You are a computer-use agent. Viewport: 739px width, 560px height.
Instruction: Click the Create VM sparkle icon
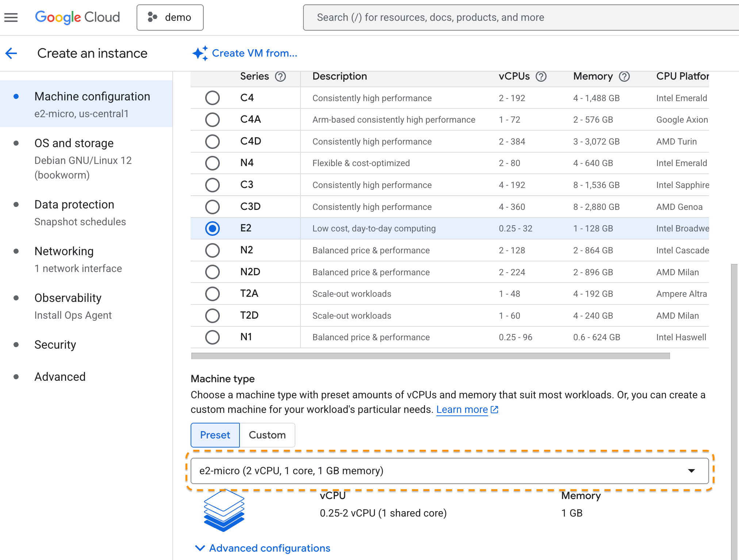coord(200,53)
